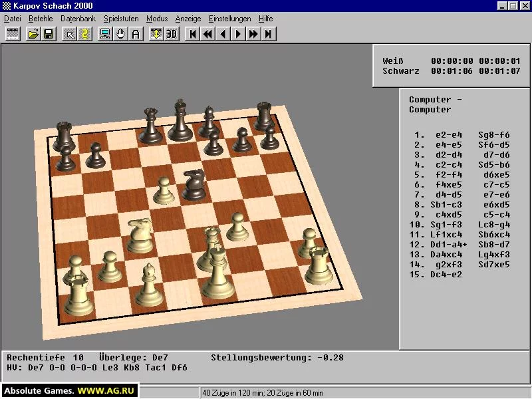
Task: Click the Schwarz clock row
Action: point(452,71)
